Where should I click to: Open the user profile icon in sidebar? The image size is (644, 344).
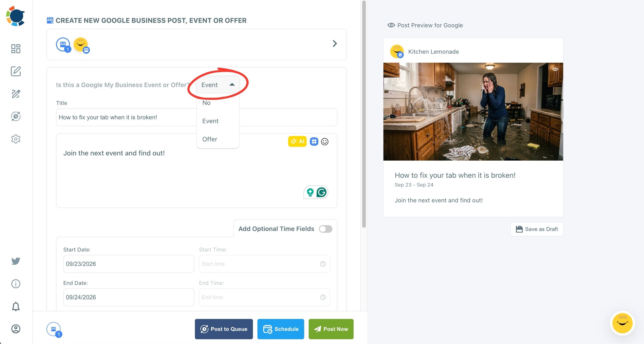click(16, 329)
